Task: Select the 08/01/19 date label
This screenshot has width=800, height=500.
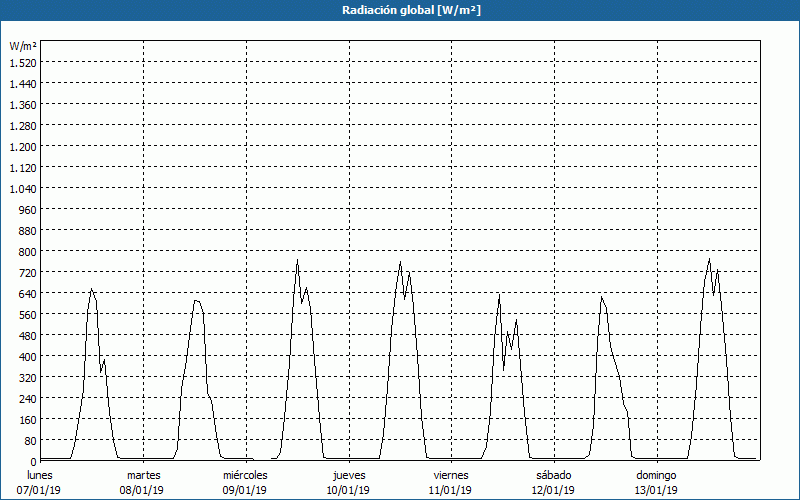Action: (141, 490)
